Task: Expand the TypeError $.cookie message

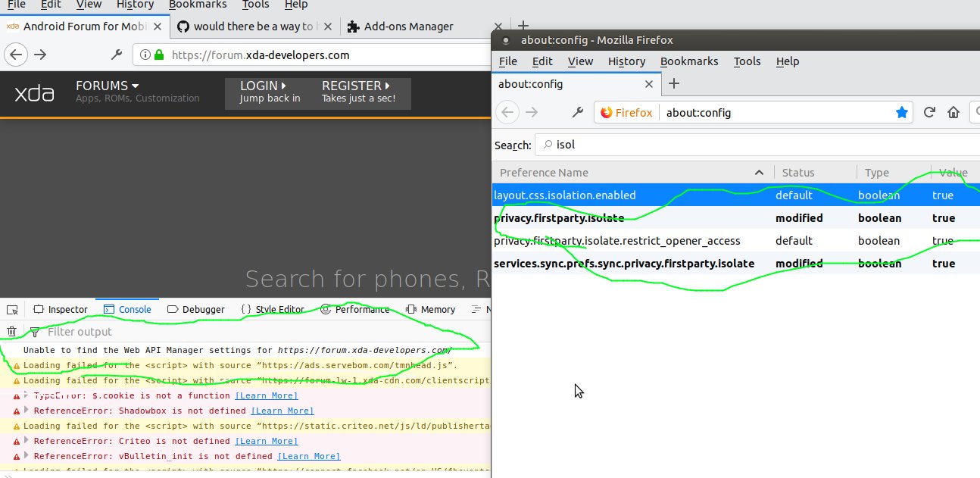Action: coord(27,395)
